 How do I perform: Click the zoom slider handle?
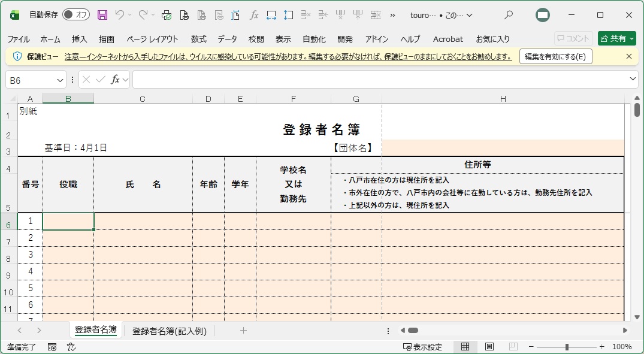point(567,347)
